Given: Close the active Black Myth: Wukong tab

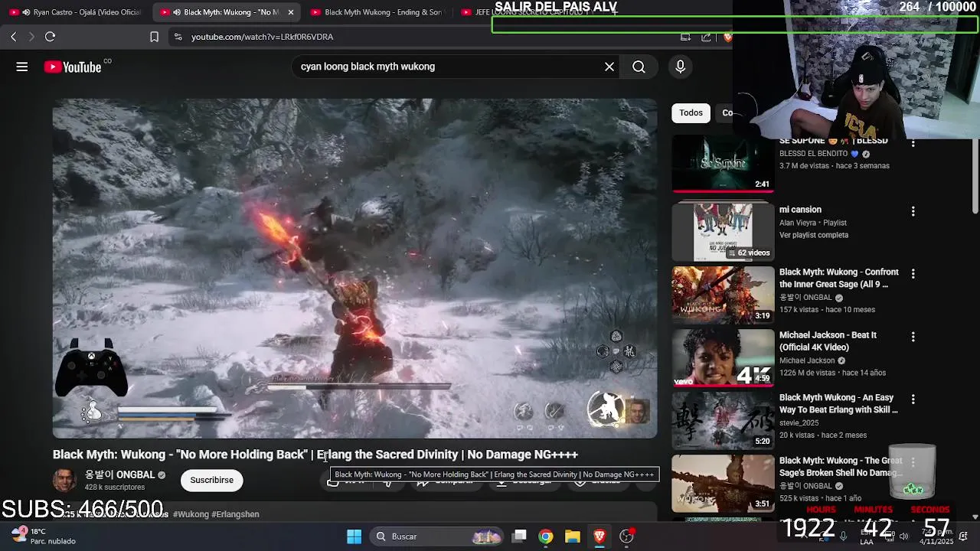Looking at the screenshot, I should coord(291,12).
